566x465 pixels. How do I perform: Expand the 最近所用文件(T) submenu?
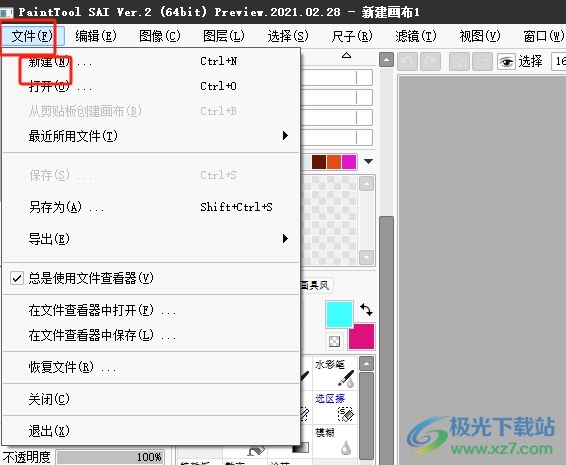(151, 136)
